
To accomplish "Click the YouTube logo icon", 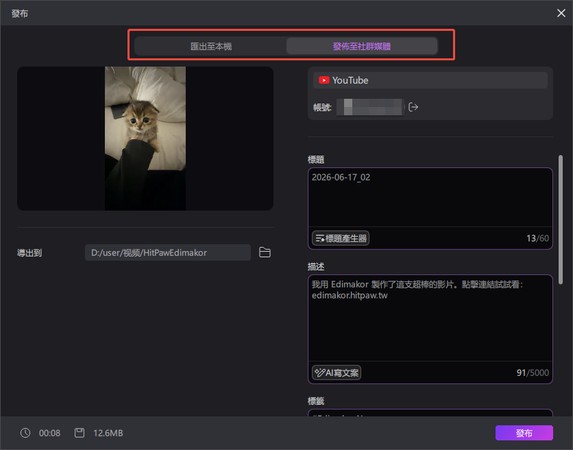I will pyautogui.click(x=324, y=80).
